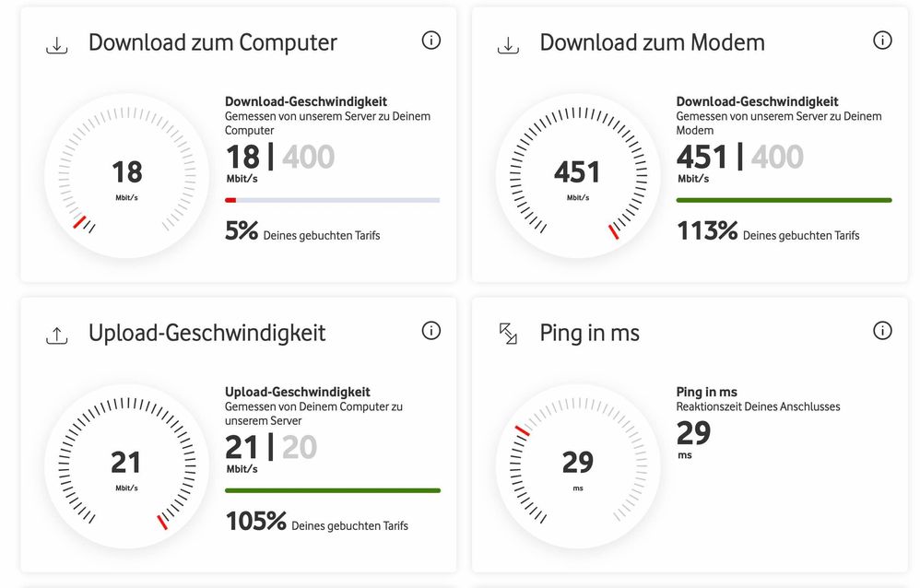The width and height of the screenshot is (920, 588).
Task: Click the green 105% upload progress bar
Action: (x=333, y=490)
